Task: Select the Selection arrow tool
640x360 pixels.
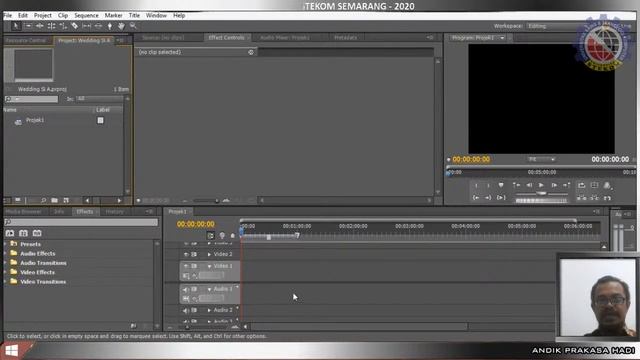Action: pos(16,26)
